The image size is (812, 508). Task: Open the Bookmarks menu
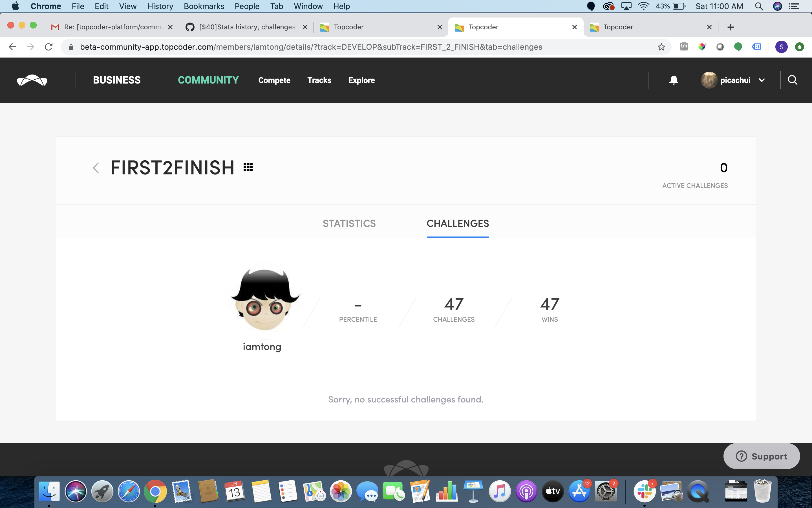[204, 6]
